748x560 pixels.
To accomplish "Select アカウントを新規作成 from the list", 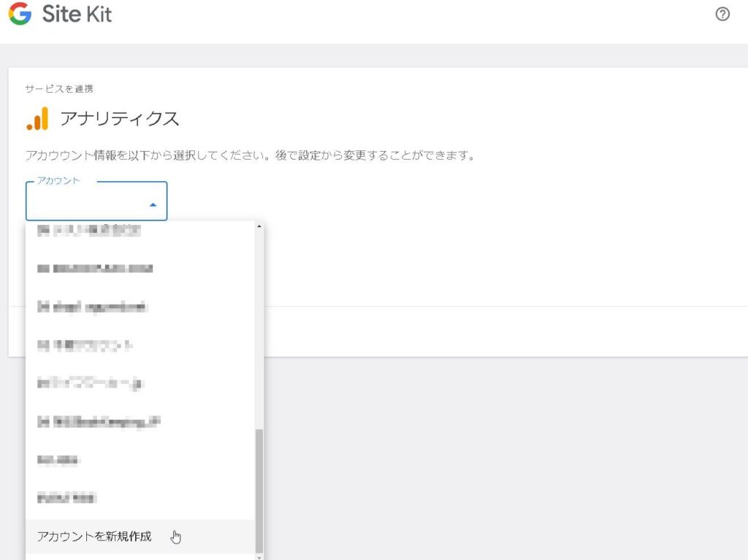I will point(95,537).
